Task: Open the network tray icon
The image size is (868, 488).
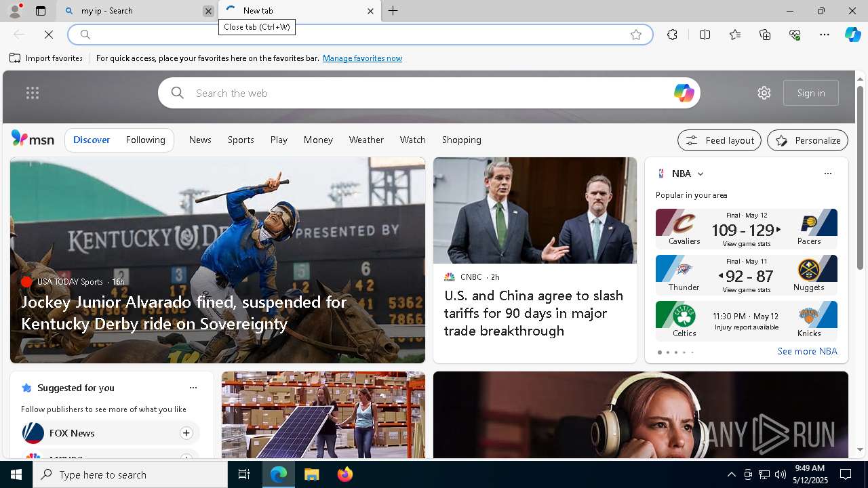Action: 764,474
